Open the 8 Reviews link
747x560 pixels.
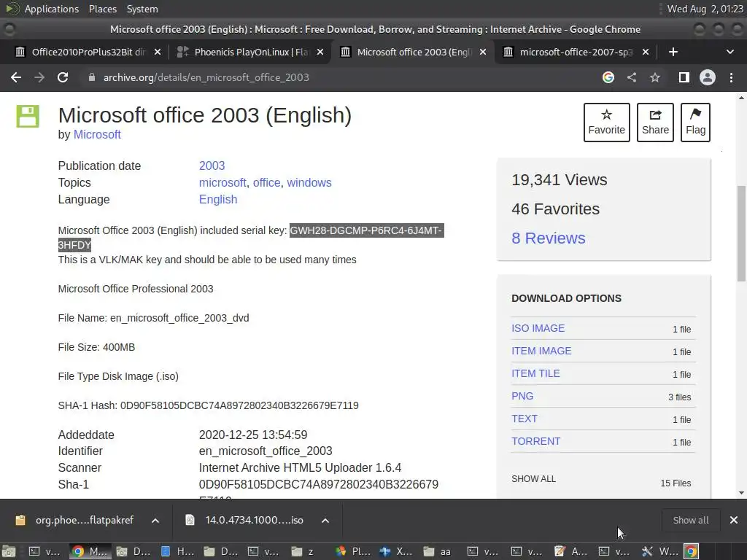549,238
